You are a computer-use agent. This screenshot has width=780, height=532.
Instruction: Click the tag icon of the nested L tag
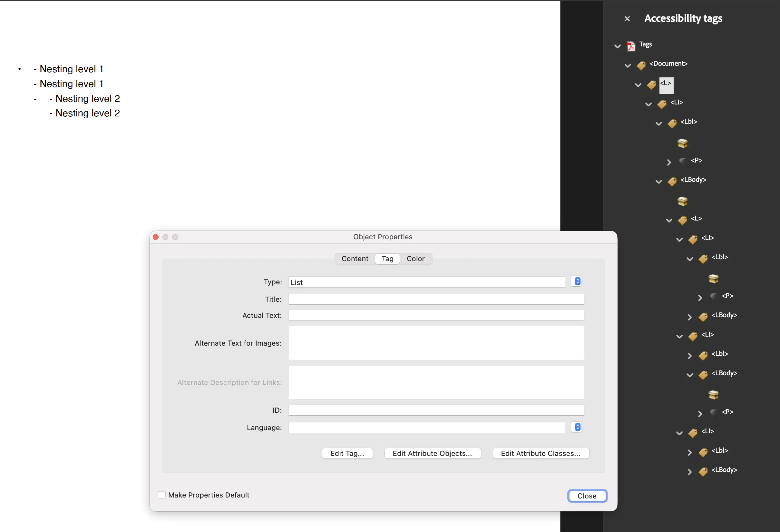point(682,220)
